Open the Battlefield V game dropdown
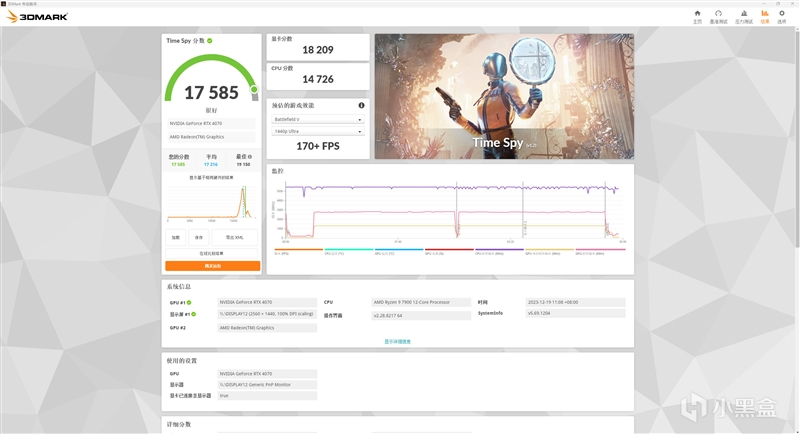The height and width of the screenshot is (434, 800). (x=318, y=119)
